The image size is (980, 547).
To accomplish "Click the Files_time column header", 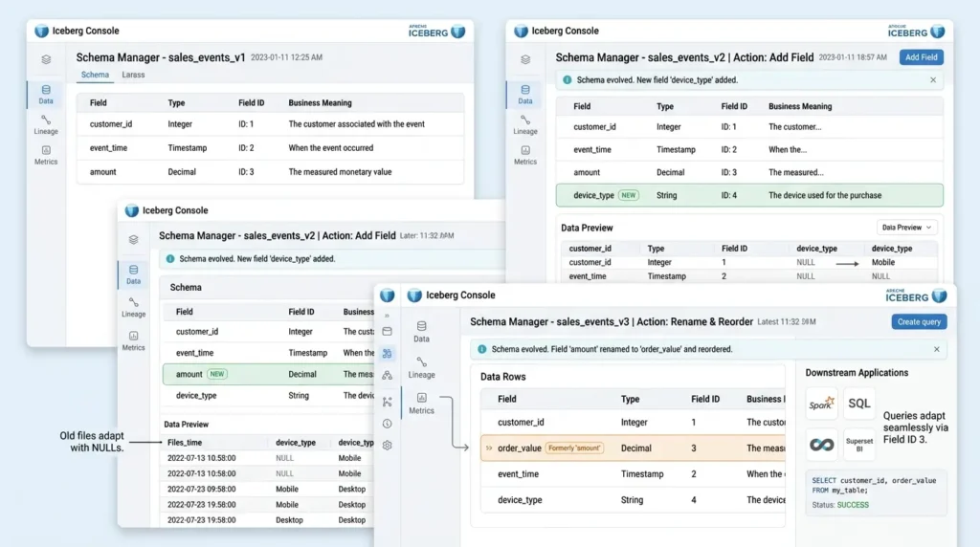I will [185, 443].
